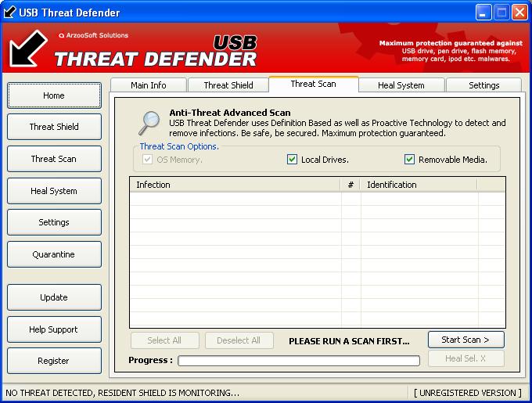Screen dimensions: 532x403
Task: Click the title bar arrow app icon
Action: 9,13
